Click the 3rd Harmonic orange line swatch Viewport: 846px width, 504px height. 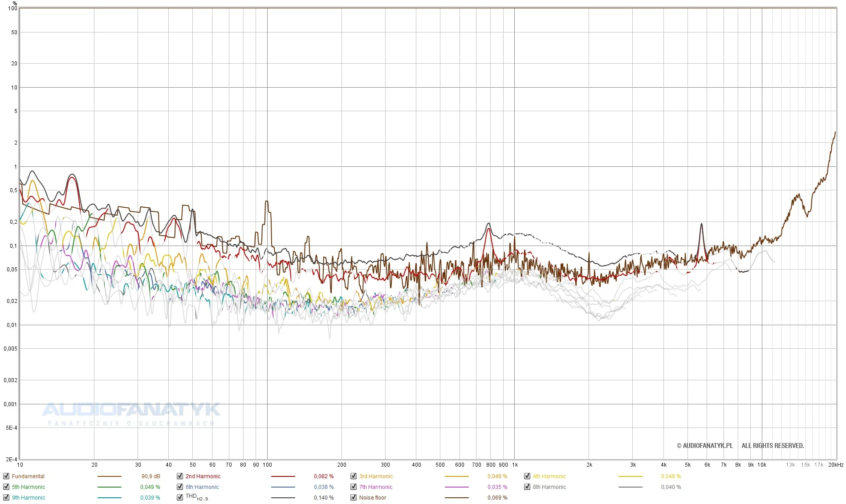coord(456,476)
